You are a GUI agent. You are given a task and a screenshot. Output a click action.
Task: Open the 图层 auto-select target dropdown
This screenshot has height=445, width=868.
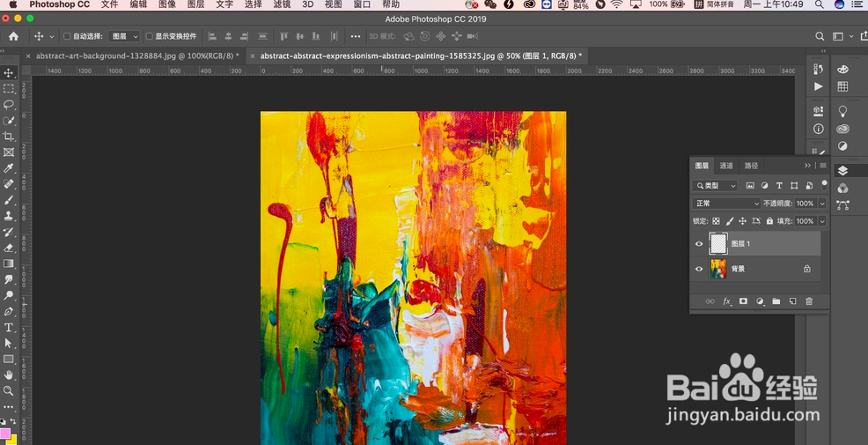click(124, 36)
